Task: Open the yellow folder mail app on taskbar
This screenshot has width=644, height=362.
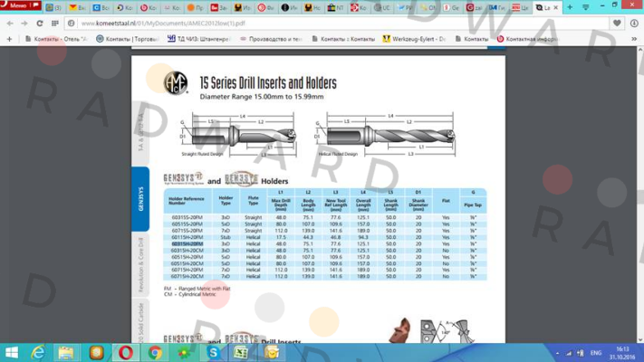Action: [271, 353]
